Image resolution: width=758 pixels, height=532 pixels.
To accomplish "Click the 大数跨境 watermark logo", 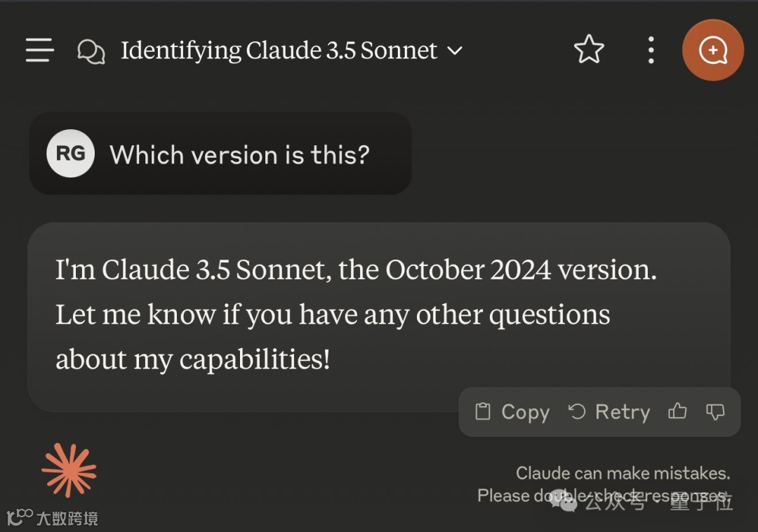I will (52, 519).
